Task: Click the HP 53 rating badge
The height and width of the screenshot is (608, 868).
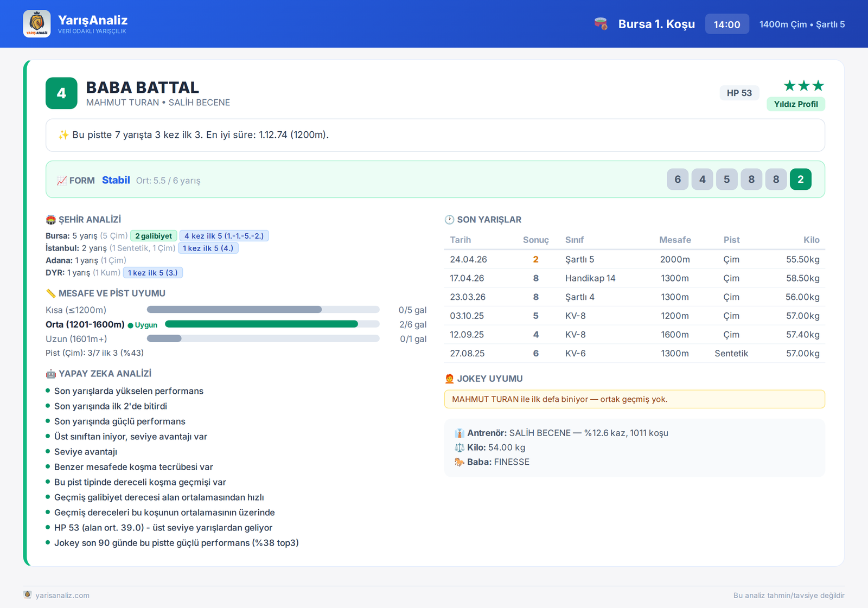Action: tap(739, 93)
